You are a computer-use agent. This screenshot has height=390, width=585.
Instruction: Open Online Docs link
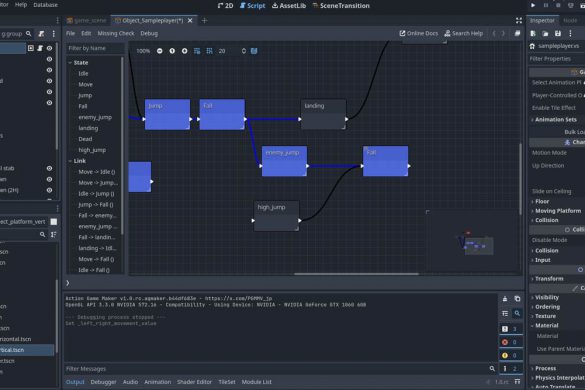[x=419, y=33]
